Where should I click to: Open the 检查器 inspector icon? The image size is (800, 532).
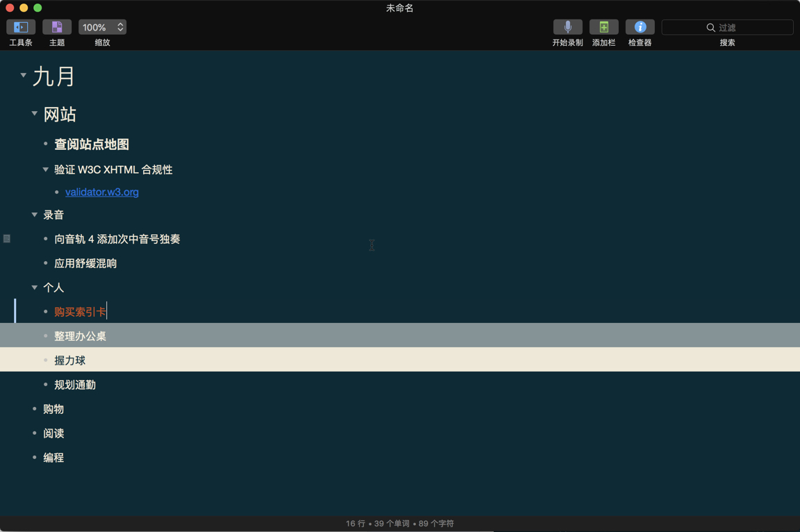point(640,27)
